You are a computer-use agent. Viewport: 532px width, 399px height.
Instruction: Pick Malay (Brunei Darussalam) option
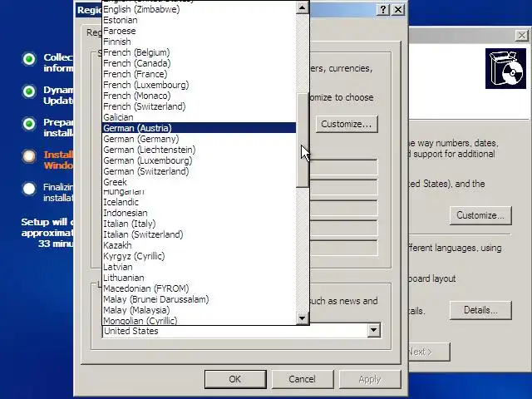point(199,299)
